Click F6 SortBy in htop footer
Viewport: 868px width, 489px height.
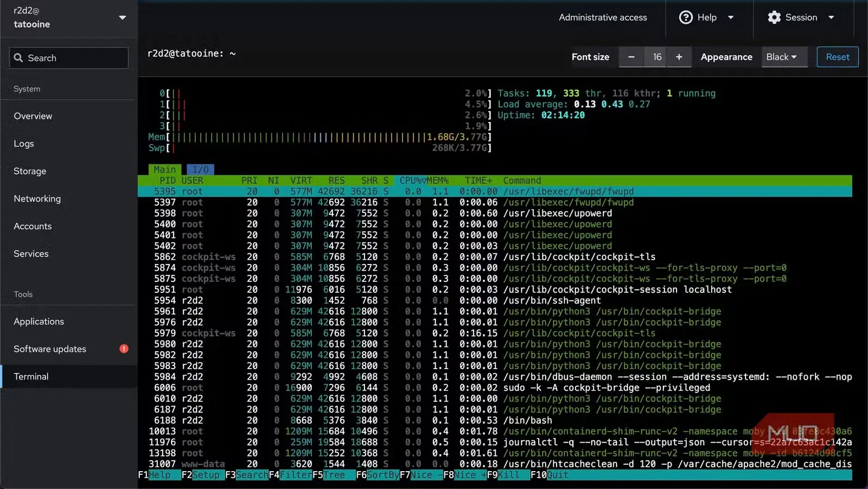(378, 475)
